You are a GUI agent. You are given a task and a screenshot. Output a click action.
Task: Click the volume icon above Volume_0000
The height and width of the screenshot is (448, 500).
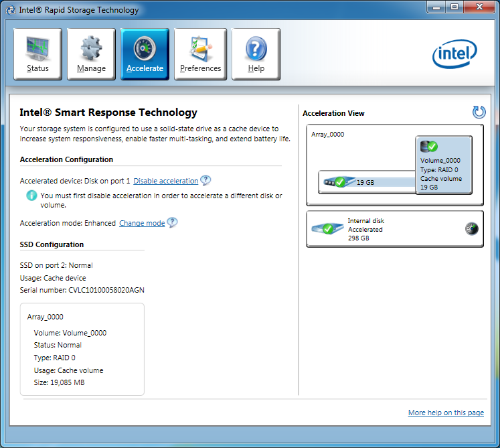tap(428, 147)
